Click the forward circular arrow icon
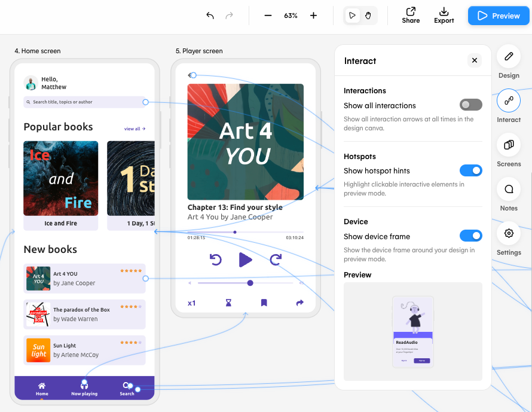Screen dimensions: 532x412 276,260
